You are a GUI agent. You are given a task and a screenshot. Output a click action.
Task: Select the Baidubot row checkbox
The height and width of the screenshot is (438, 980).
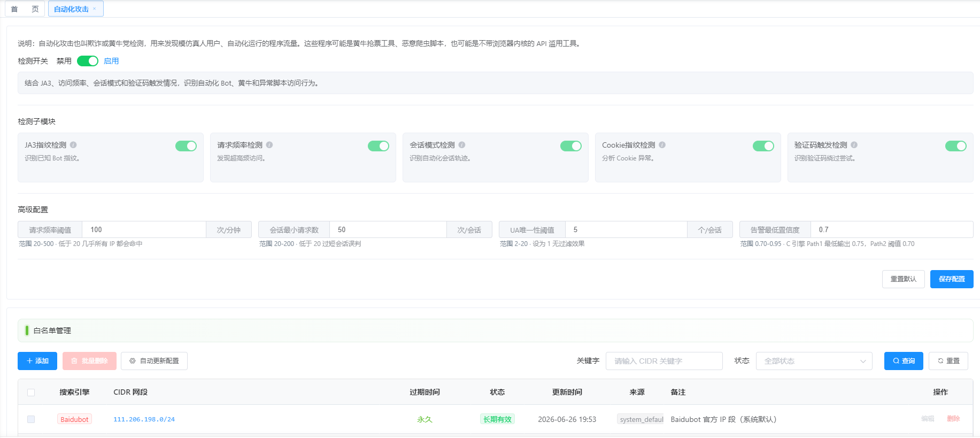[31, 419]
